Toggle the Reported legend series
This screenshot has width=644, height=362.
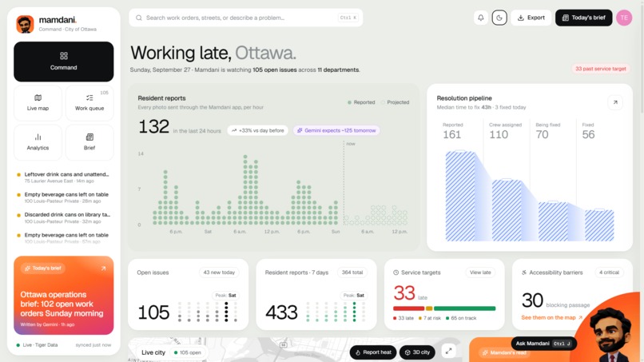click(x=361, y=102)
